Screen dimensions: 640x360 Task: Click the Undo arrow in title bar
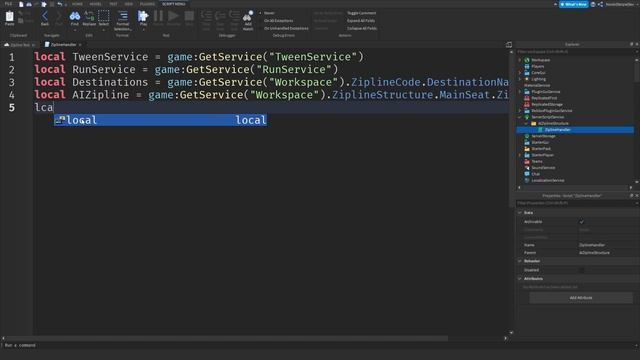pos(60,4)
